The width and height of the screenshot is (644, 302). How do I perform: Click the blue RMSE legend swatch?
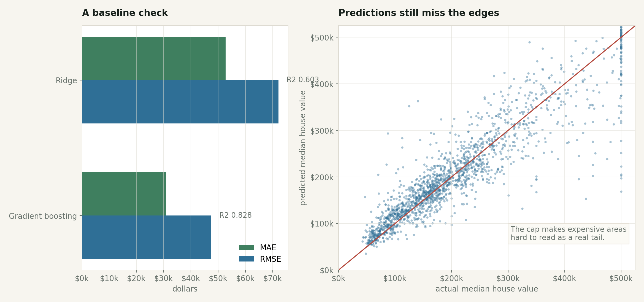click(246, 259)
